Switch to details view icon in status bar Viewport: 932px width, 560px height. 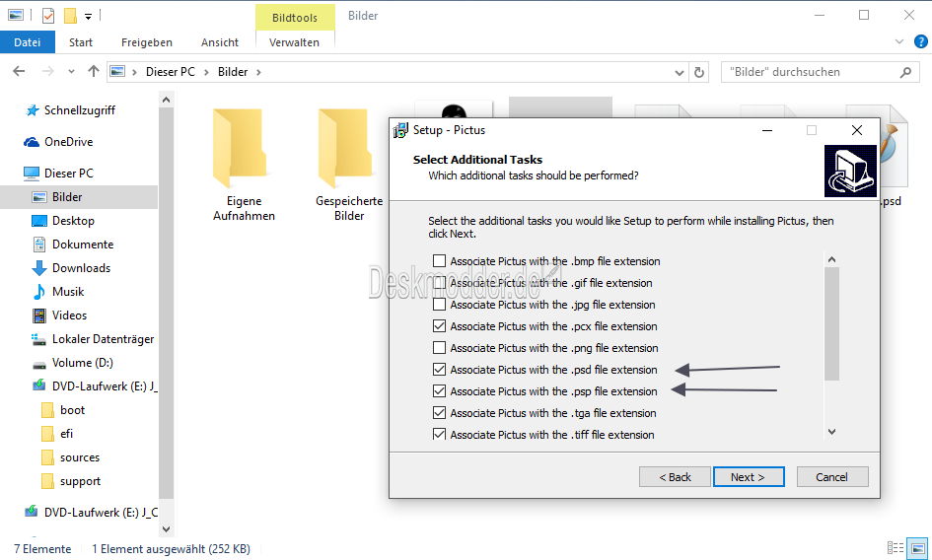[895, 547]
